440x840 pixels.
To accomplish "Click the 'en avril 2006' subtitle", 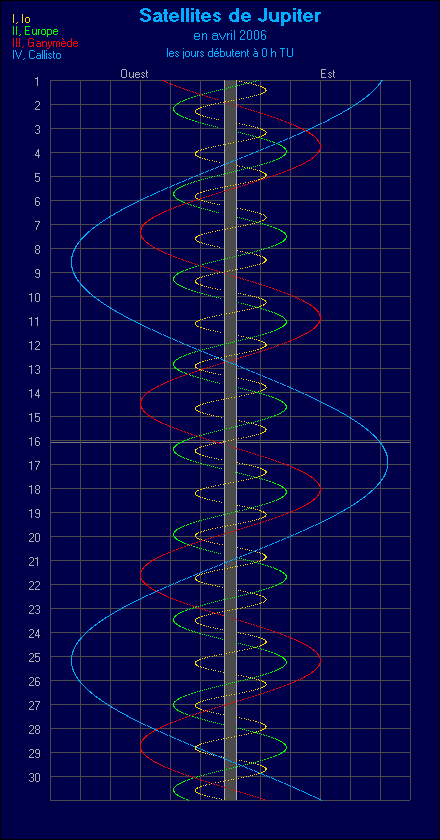I will tap(230, 36).
